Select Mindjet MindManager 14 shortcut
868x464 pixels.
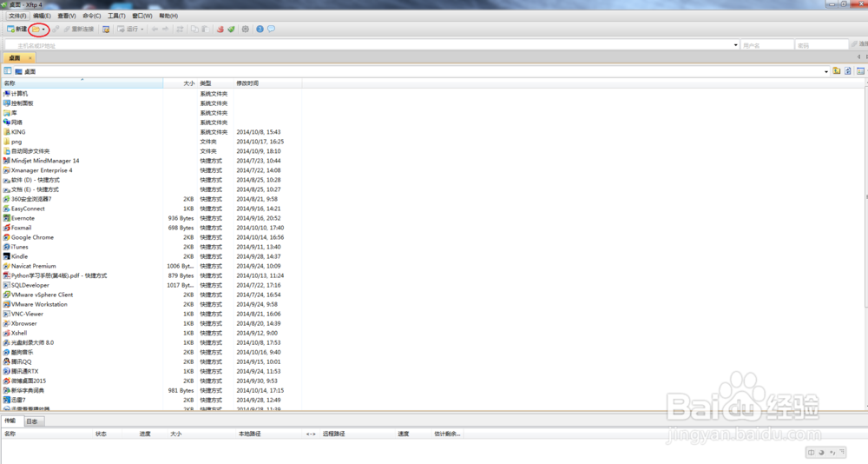(42, 161)
